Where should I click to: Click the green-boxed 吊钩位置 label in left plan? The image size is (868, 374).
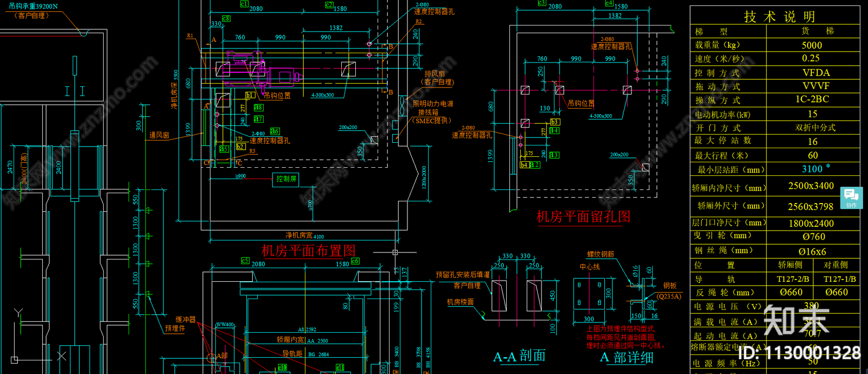coord(277,96)
